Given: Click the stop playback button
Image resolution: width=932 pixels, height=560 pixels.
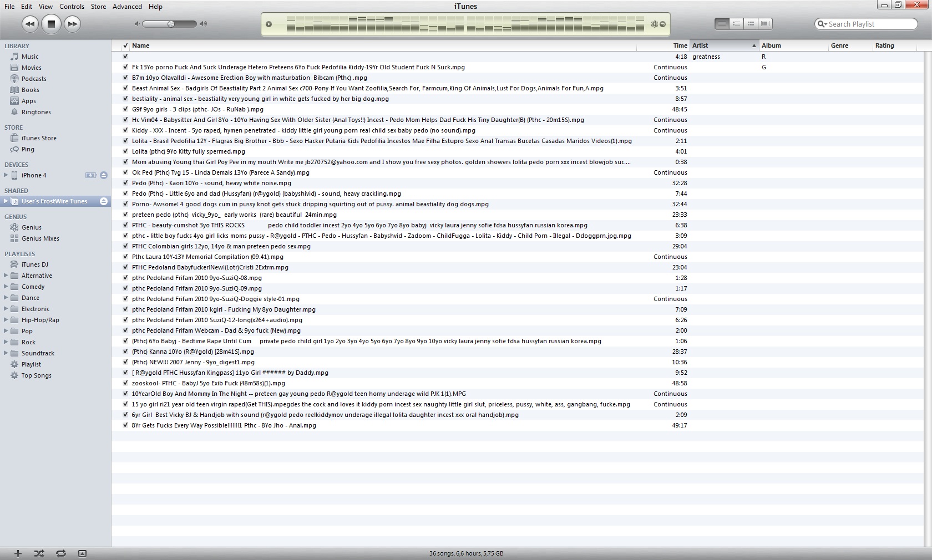Looking at the screenshot, I should pos(51,24).
